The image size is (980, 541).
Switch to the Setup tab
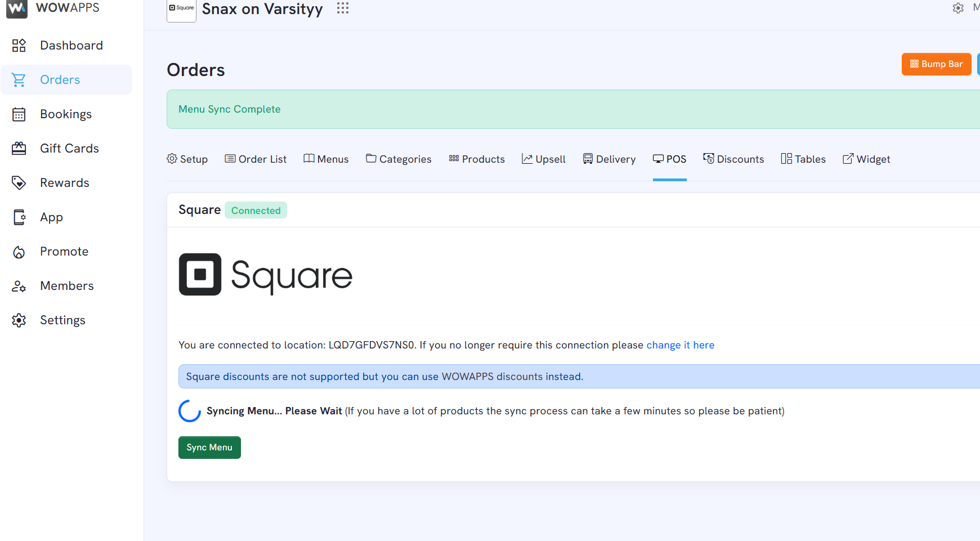[x=187, y=159]
